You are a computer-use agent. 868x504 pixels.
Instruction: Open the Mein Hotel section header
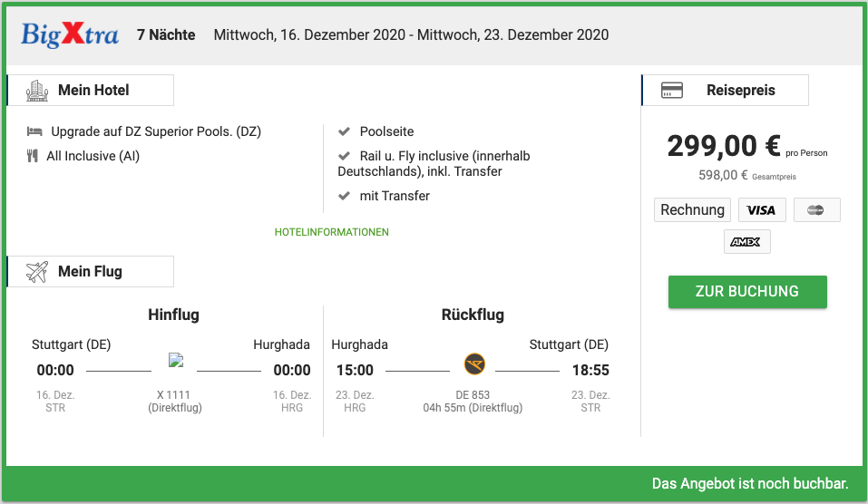[93, 90]
